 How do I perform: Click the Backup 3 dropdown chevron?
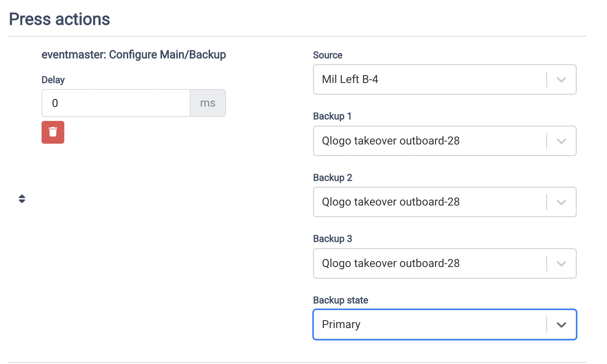tap(561, 263)
